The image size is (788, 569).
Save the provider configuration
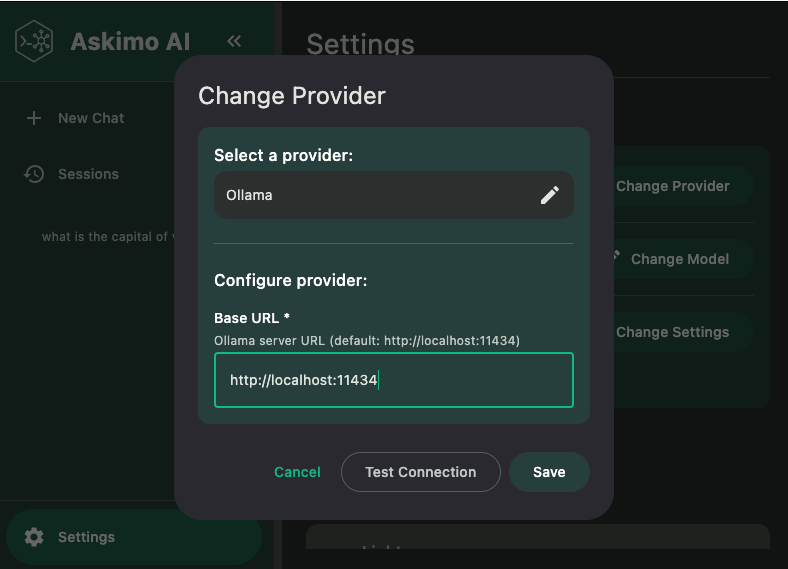549,472
